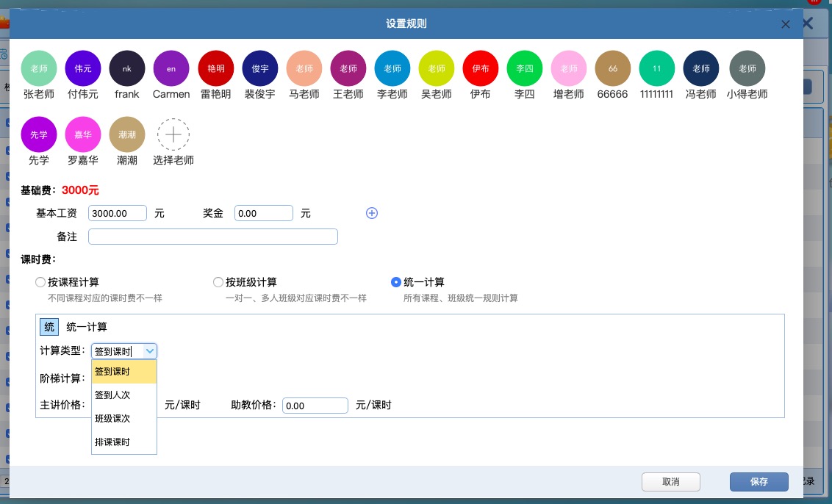This screenshot has height=504, width=832.
Task: Select teacher avatar 付伟元
Action: point(83,68)
